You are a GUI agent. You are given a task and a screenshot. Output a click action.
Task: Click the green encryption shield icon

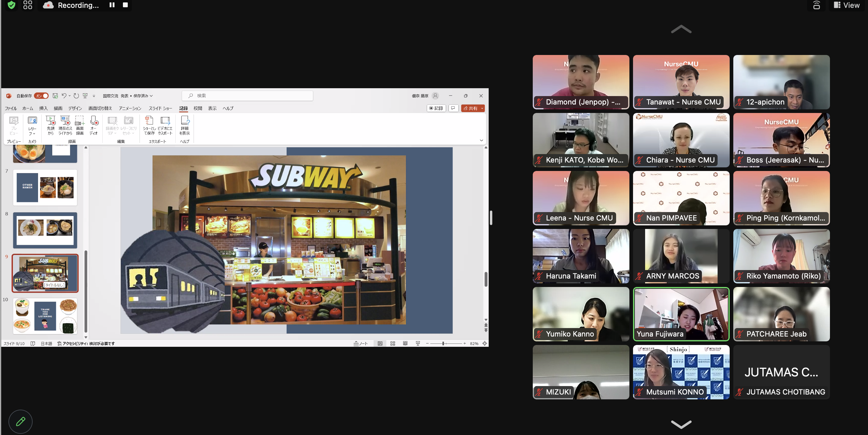click(x=11, y=5)
